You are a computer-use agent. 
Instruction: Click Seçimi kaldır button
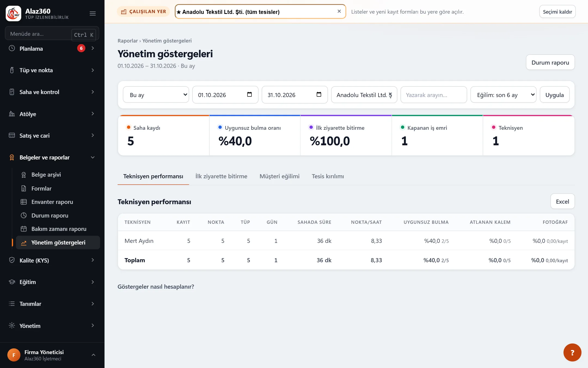(557, 12)
